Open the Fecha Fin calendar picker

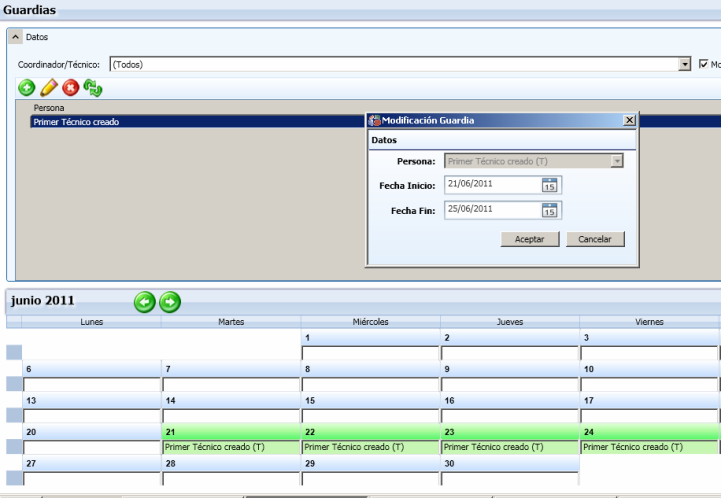[x=550, y=210]
